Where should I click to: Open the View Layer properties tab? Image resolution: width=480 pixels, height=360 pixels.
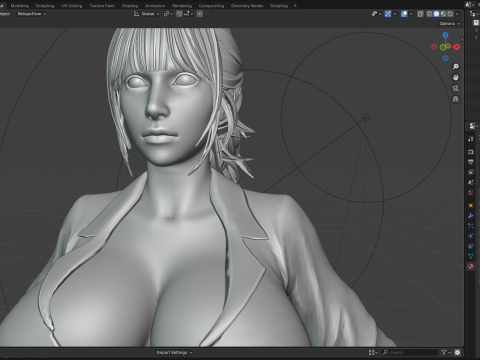(x=471, y=172)
